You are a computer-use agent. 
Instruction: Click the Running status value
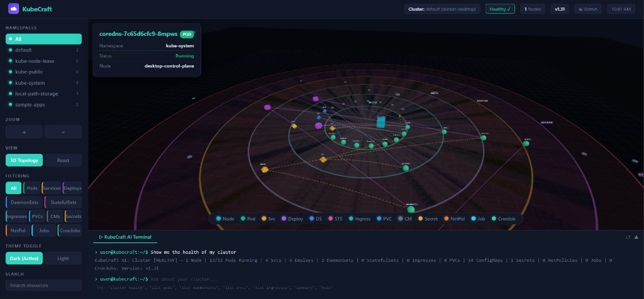(x=185, y=56)
